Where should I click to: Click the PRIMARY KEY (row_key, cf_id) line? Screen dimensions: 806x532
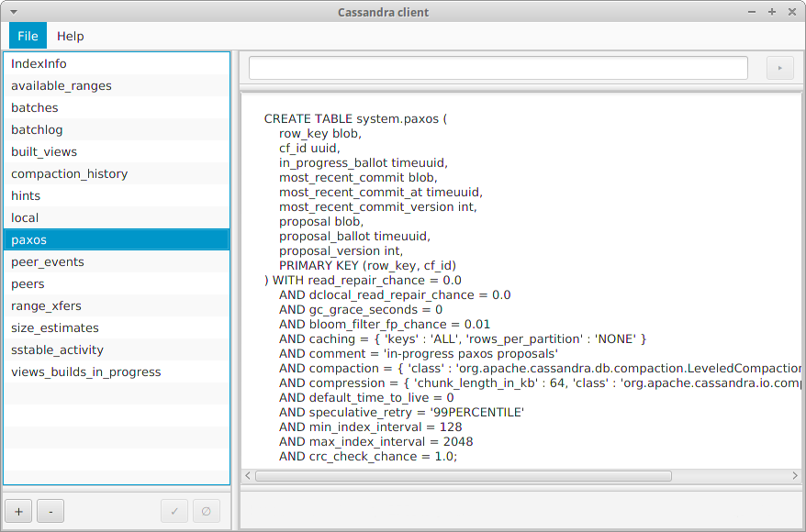point(367,265)
